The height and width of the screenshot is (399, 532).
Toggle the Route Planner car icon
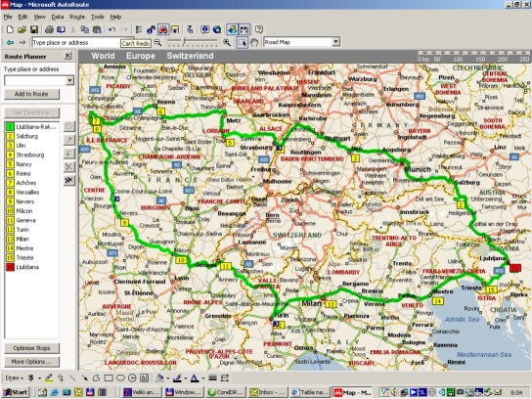click(x=163, y=30)
